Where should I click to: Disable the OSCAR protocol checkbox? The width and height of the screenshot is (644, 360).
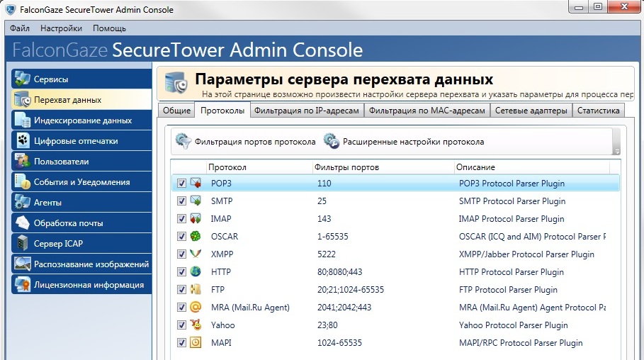(181, 236)
